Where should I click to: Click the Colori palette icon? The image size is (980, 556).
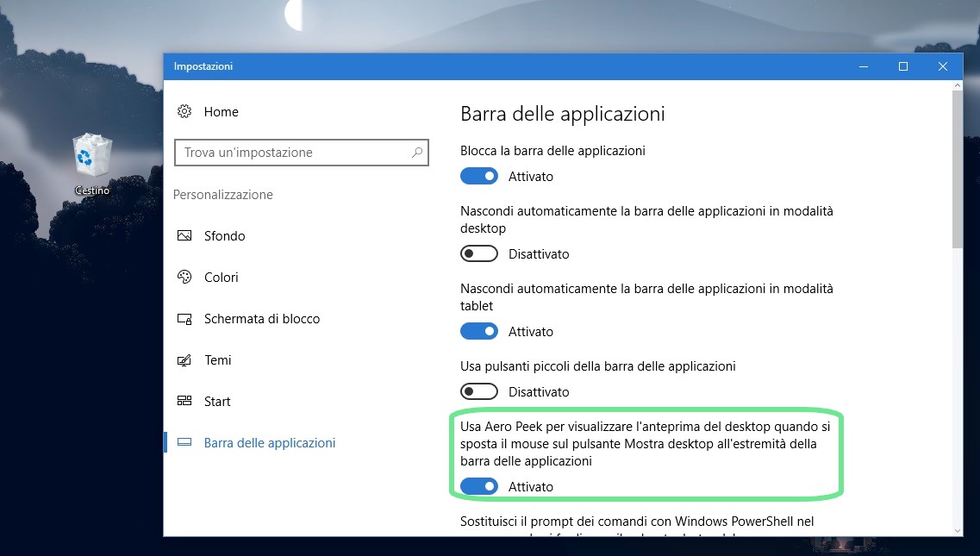184,278
